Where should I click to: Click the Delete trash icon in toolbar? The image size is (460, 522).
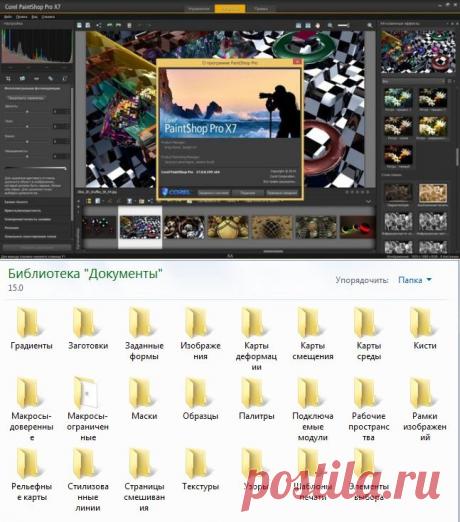129,25
